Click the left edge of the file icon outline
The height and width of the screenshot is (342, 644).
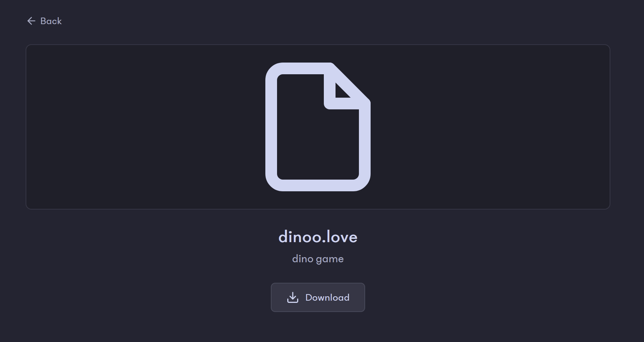tap(271, 127)
